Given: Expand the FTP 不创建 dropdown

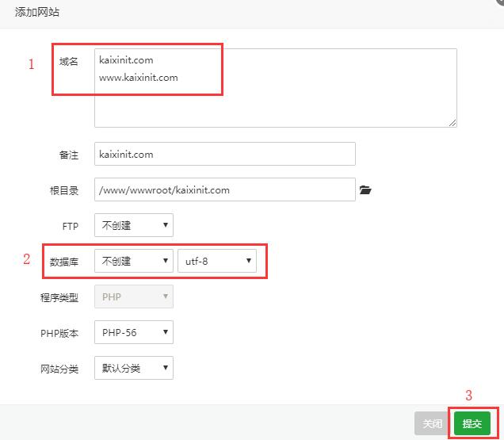Looking at the screenshot, I should [x=133, y=225].
